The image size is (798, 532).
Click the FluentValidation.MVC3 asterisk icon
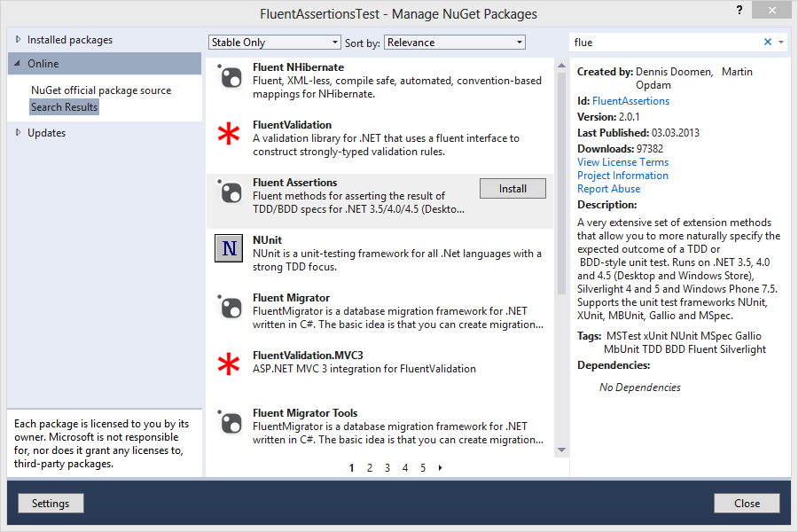point(230,364)
